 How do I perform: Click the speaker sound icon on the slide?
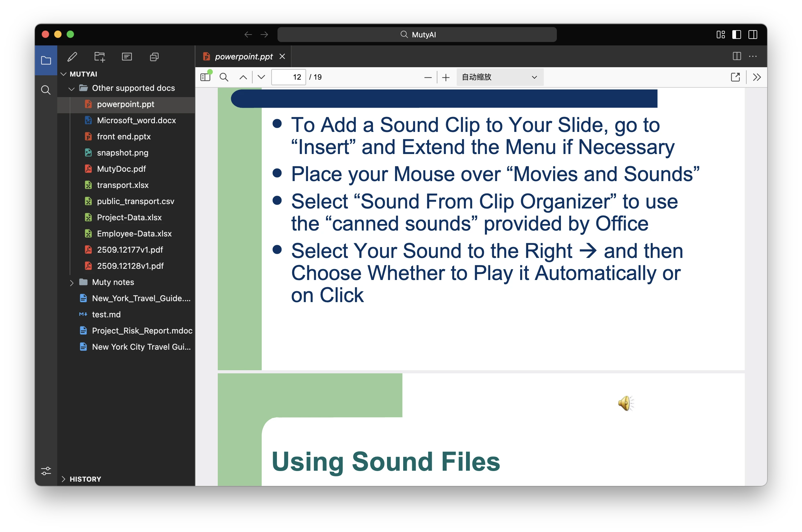coord(625,403)
